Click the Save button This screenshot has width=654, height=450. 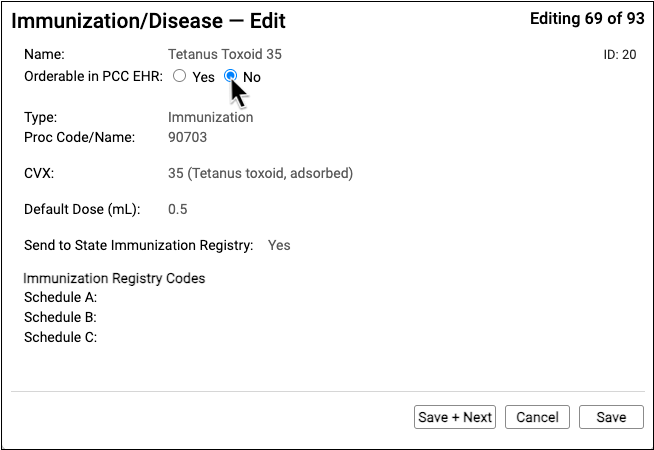(610, 417)
